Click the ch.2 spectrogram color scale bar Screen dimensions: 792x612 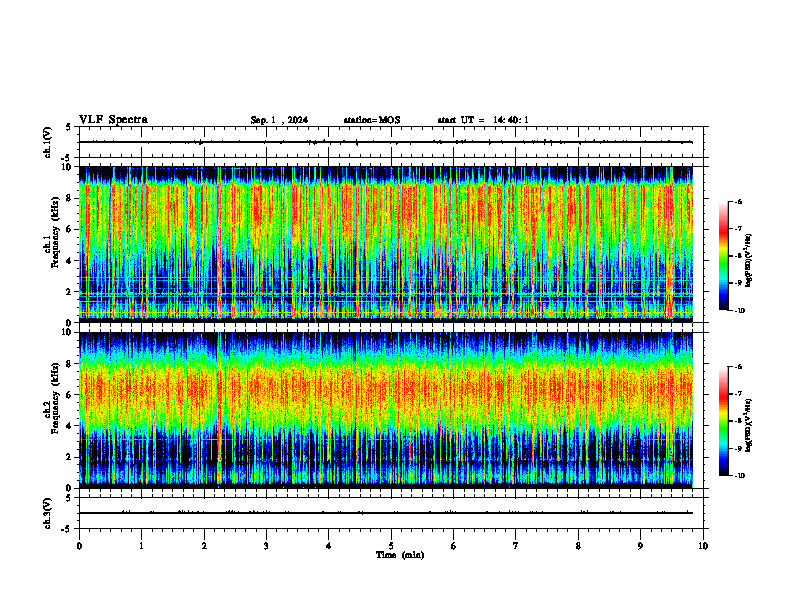(723, 421)
